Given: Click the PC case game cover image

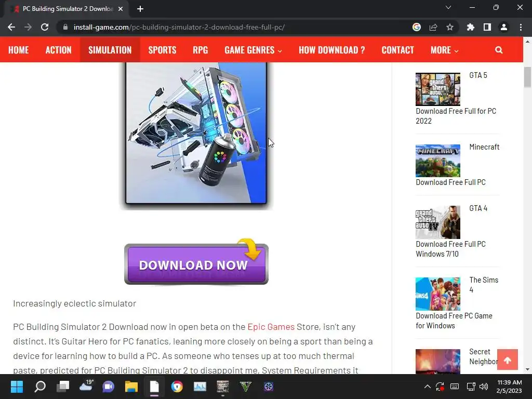Looking at the screenshot, I should 196,133.
